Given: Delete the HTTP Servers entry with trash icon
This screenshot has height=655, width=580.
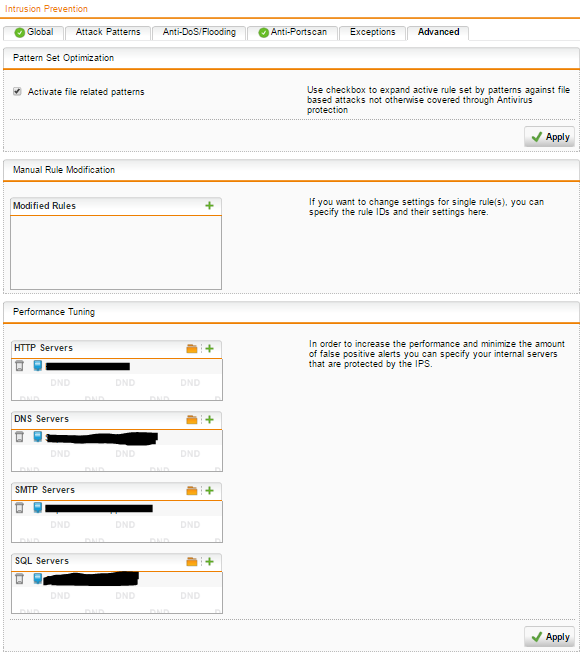Looking at the screenshot, I should click(x=19, y=366).
